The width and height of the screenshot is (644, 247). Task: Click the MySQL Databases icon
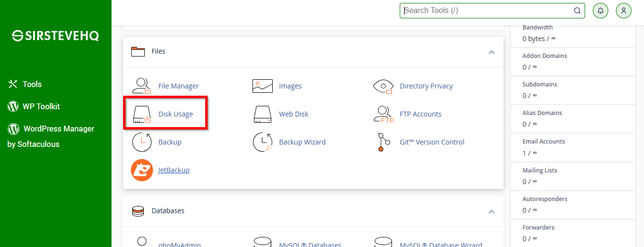263,241
